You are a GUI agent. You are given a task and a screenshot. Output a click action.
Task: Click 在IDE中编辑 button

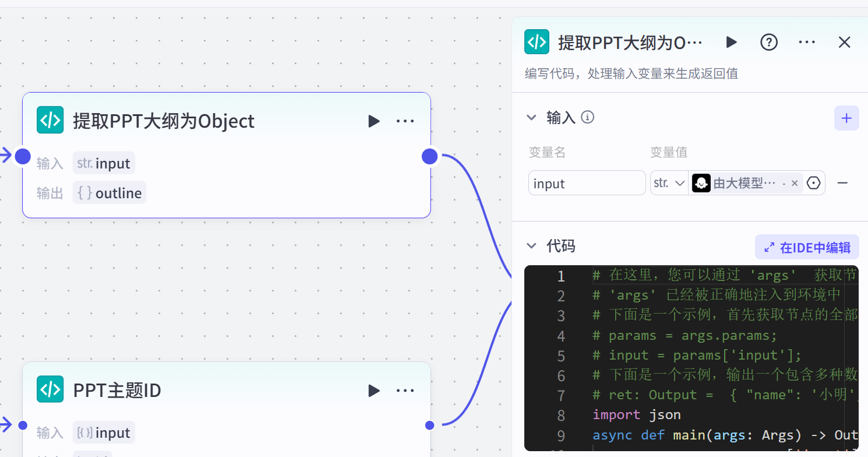pyautogui.click(x=807, y=247)
